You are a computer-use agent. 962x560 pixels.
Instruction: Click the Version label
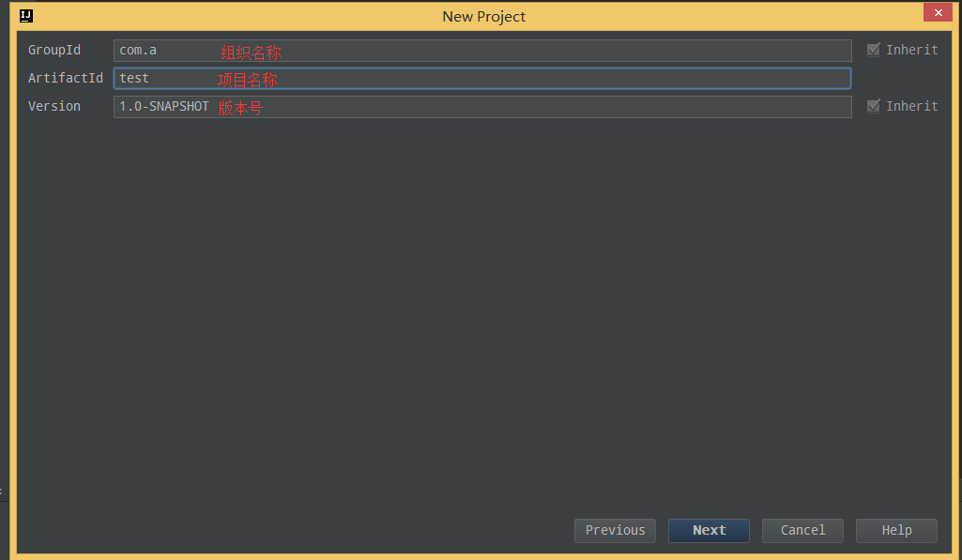(x=54, y=107)
